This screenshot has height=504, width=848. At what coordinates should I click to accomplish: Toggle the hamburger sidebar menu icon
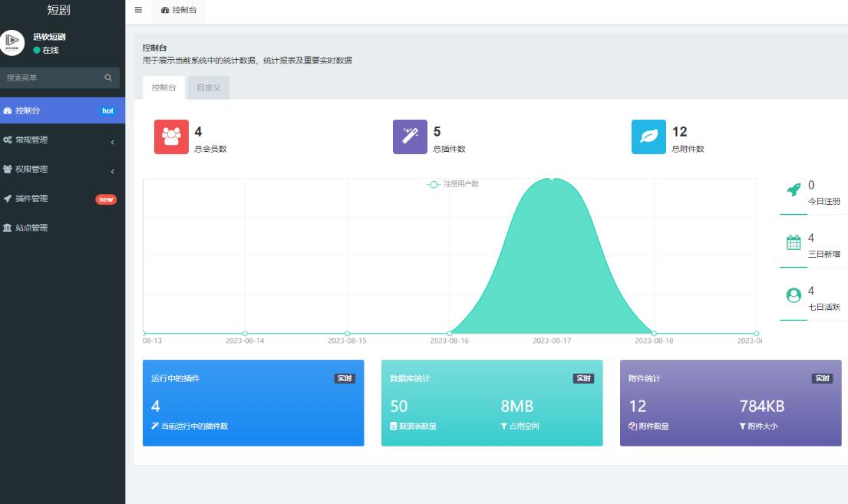coord(138,10)
